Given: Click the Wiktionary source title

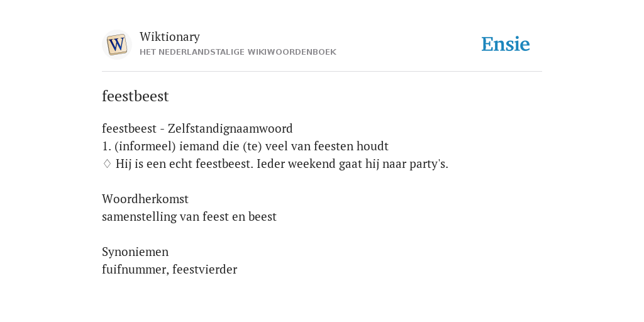Looking at the screenshot, I should (170, 36).
